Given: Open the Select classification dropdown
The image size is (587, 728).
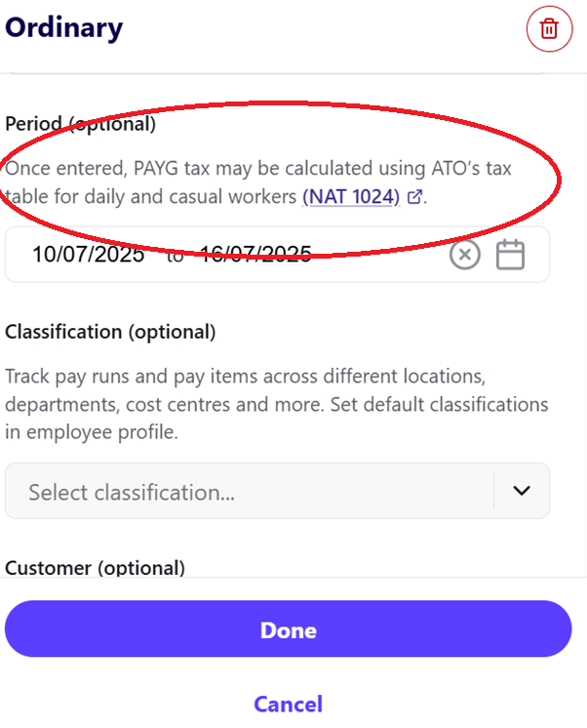Looking at the screenshot, I should (277, 491).
